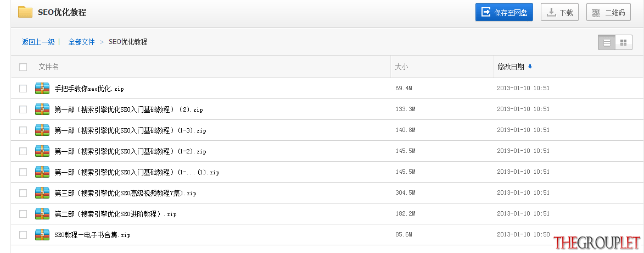Click zip icon for 手把手教你seo优化.zip

click(x=42, y=89)
